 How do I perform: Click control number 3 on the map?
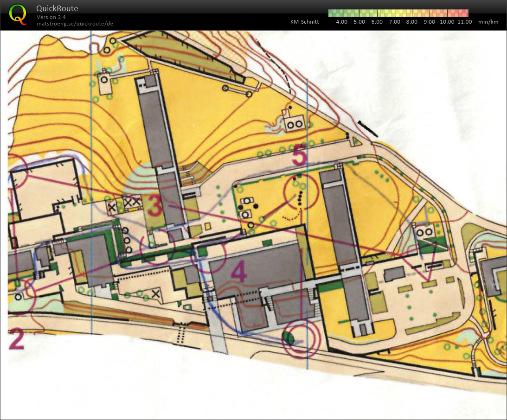coord(155,208)
